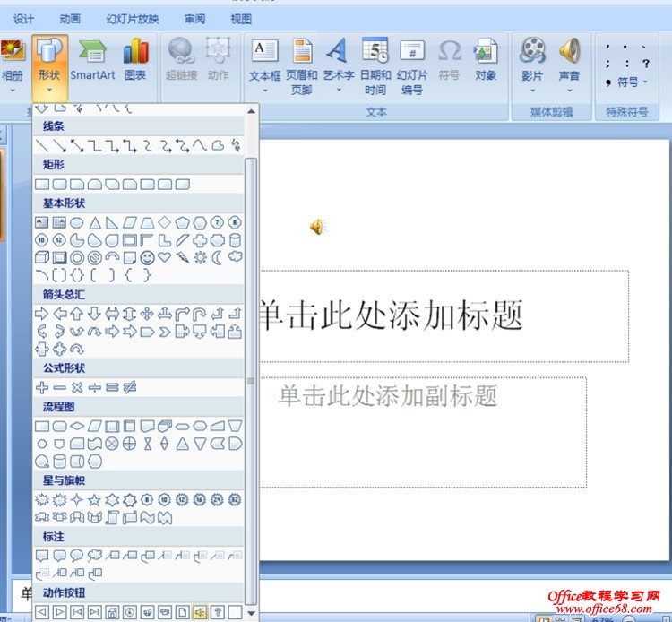This screenshot has height=622, width=672.
Task: Expand the Movie (影片) dropdown arrow
Action: point(533,91)
